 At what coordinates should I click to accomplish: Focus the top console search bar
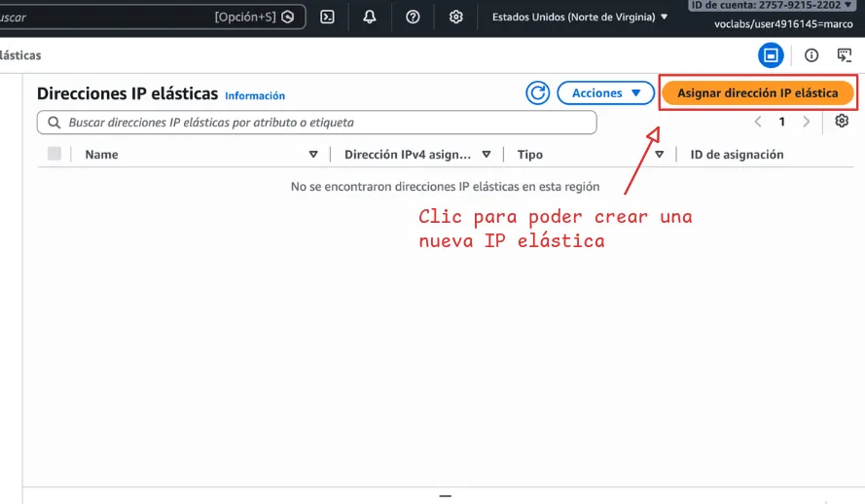(152, 18)
